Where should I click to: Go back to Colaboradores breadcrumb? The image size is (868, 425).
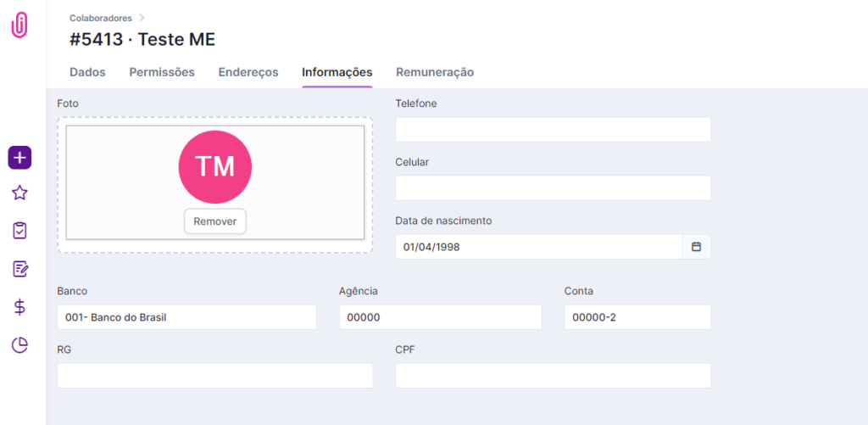point(101,19)
